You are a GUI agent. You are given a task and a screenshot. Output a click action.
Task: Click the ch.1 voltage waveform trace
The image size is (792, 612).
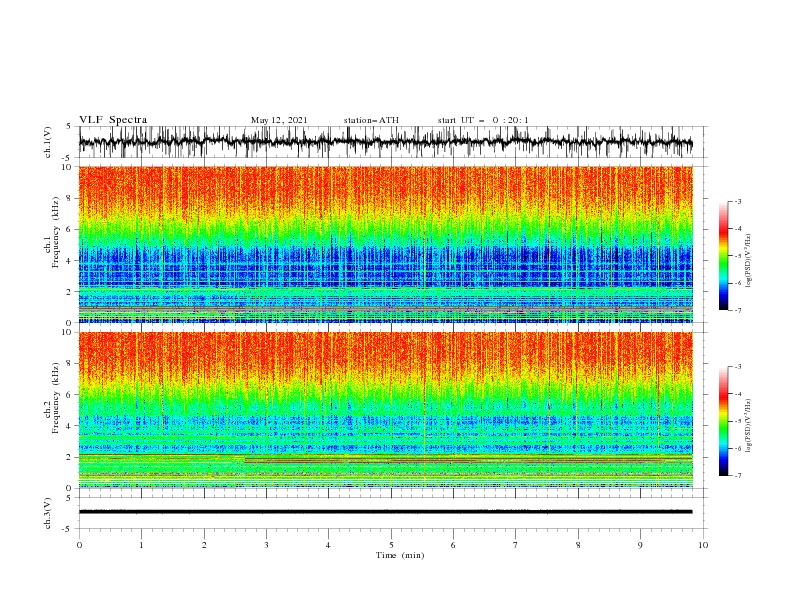click(386, 142)
